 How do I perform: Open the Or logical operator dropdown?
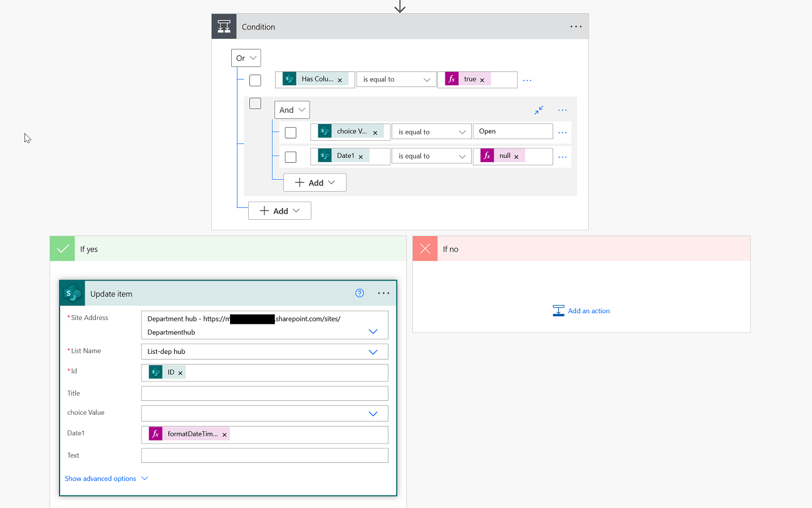click(246, 58)
